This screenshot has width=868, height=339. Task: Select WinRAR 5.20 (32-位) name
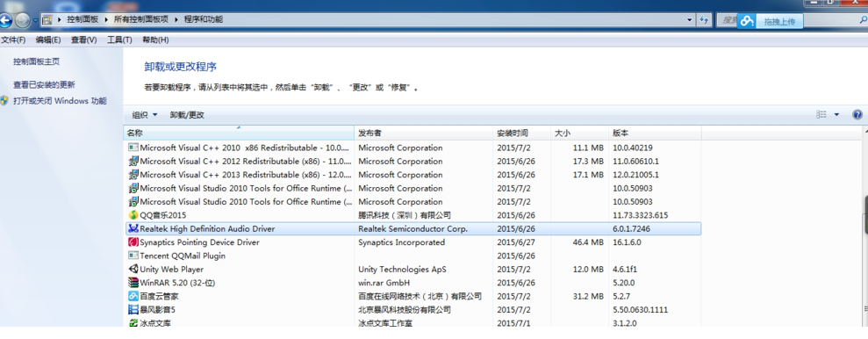(x=177, y=283)
